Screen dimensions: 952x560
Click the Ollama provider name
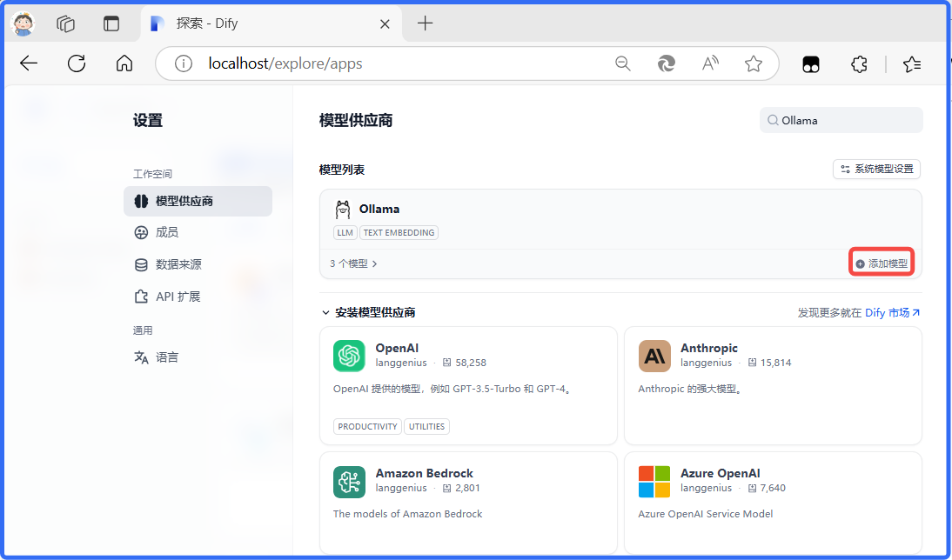(379, 210)
